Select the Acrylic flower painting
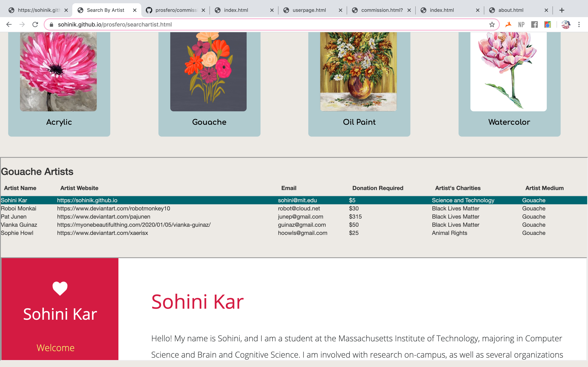The height and width of the screenshot is (367, 588). point(58,72)
